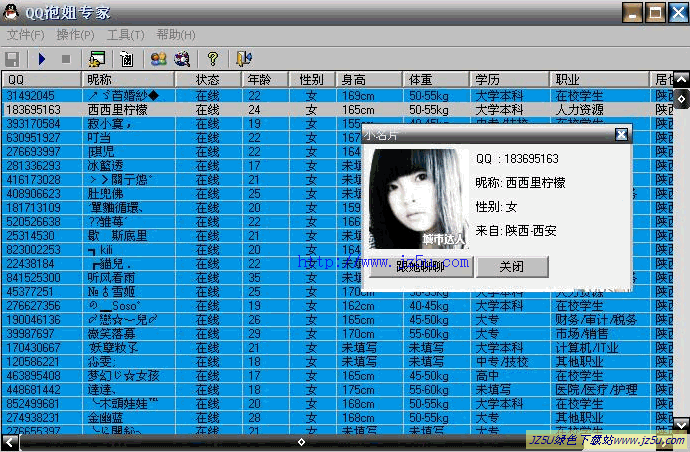The width and height of the screenshot is (690, 452).
Task: Select row with QQ 416173028
Action: point(338,180)
